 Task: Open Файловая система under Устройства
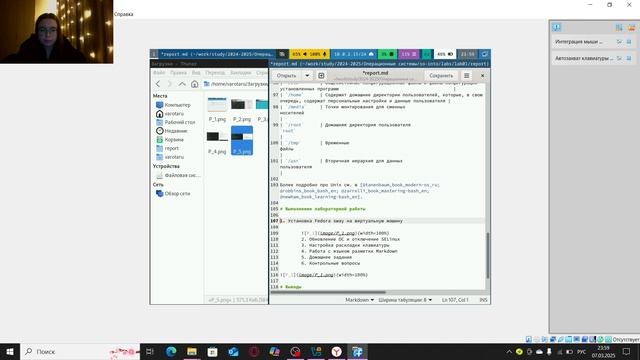point(178,175)
